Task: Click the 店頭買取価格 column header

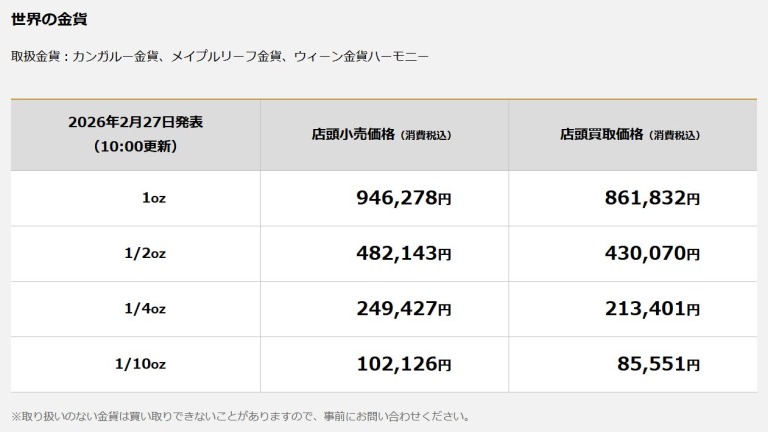Action: coord(602,134)
